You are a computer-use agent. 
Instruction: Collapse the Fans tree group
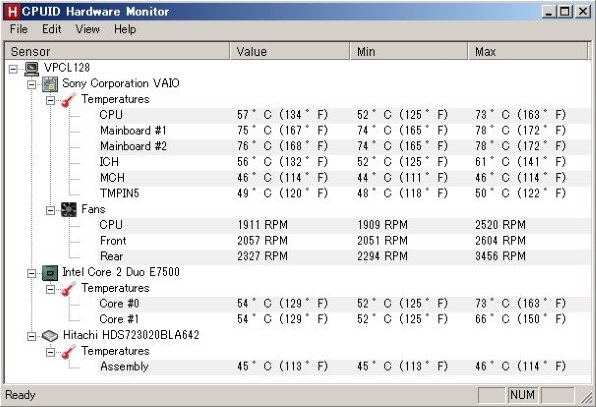click(51, 210)
